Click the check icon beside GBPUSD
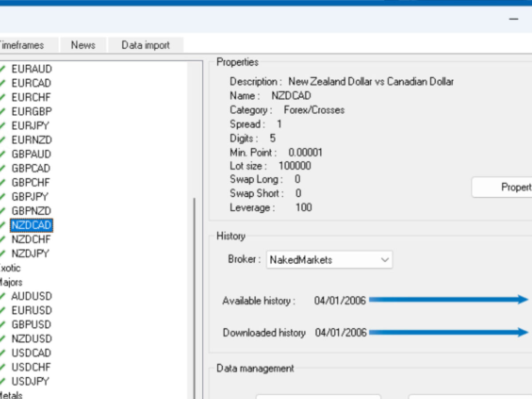Viewport: 532px width, 399px height. tap(4, 325)
